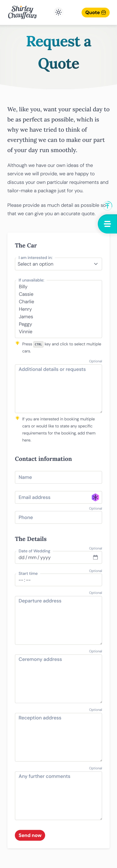
Task: Select Vinnie in the unavailable list
Action: click(26, 332)
